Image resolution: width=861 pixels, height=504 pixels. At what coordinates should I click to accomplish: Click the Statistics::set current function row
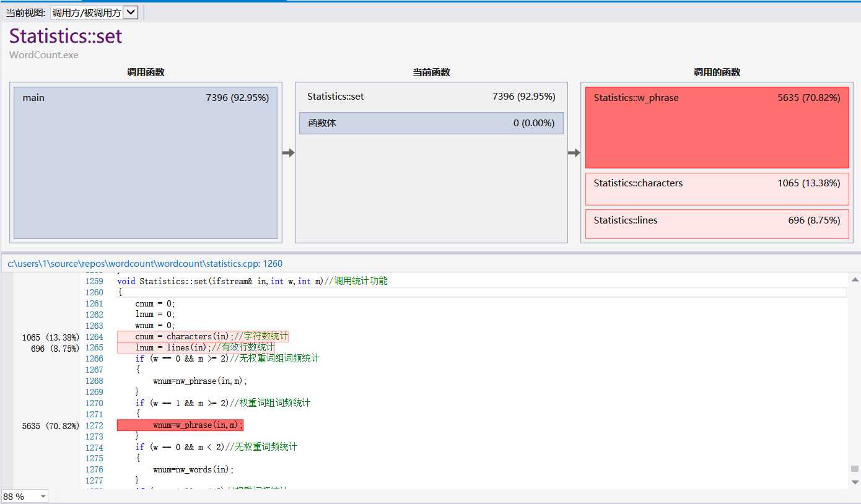[x=431, y=97]
